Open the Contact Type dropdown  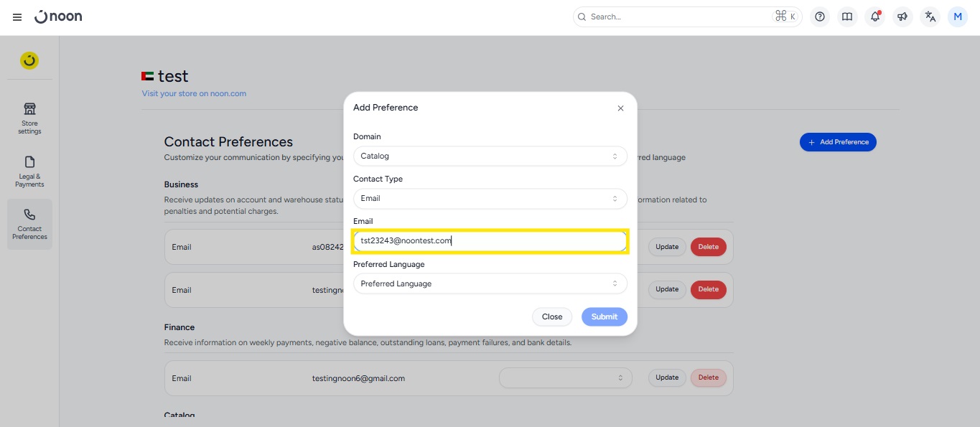click(490, 198)
